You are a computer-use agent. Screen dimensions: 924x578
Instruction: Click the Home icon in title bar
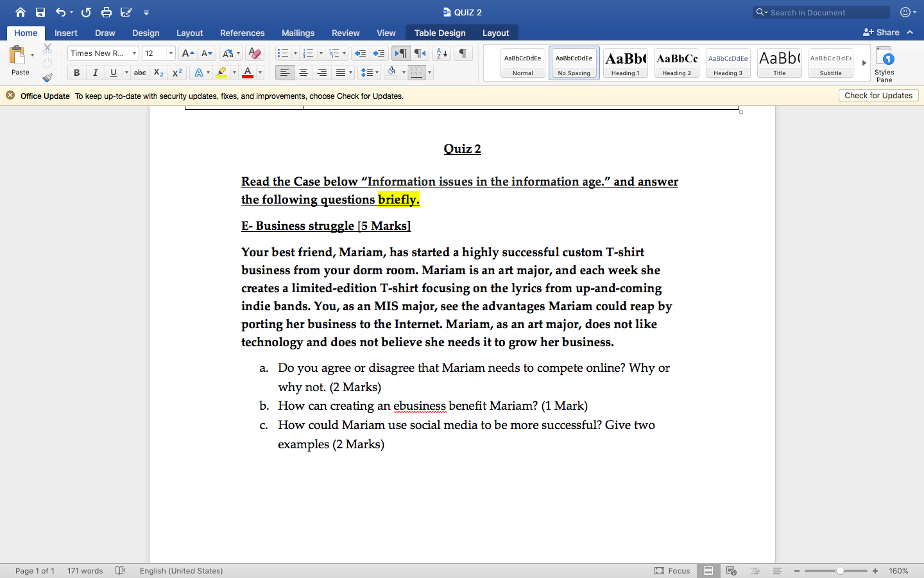pos(21,12)
